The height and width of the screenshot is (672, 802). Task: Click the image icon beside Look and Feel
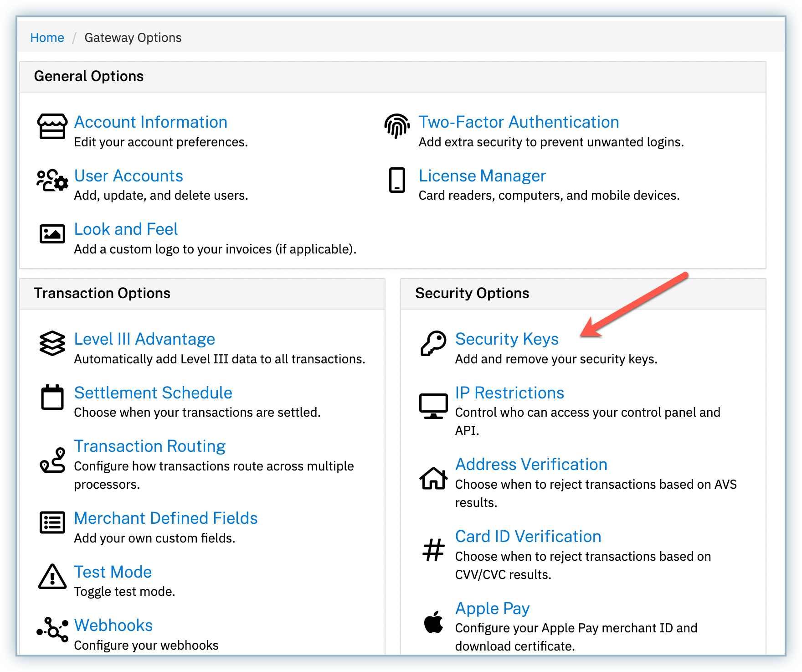[52, 234]
